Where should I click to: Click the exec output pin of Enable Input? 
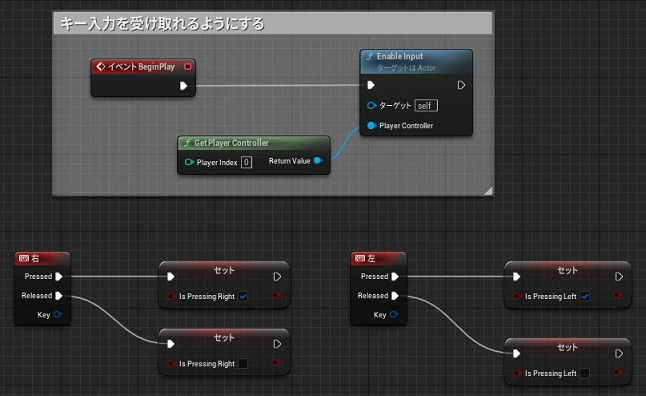[461, 85]
